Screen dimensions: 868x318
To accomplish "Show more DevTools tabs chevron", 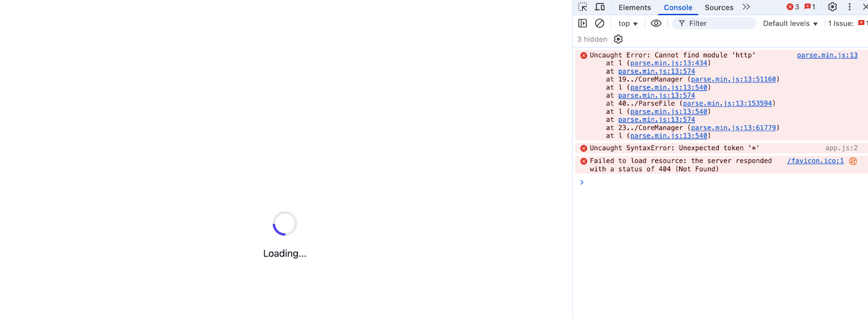I will (x=746, y=7).
